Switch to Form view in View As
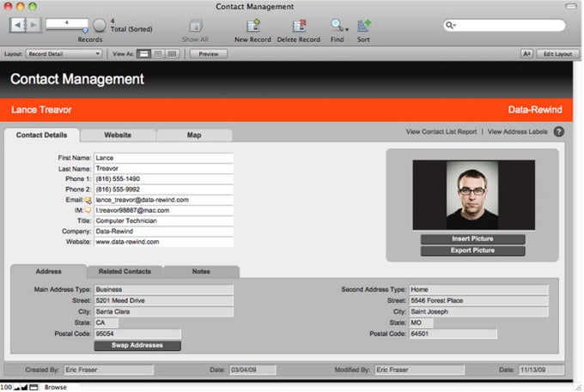Image resolution: width=584 pixels, height=392 pixels. point(144,54)
